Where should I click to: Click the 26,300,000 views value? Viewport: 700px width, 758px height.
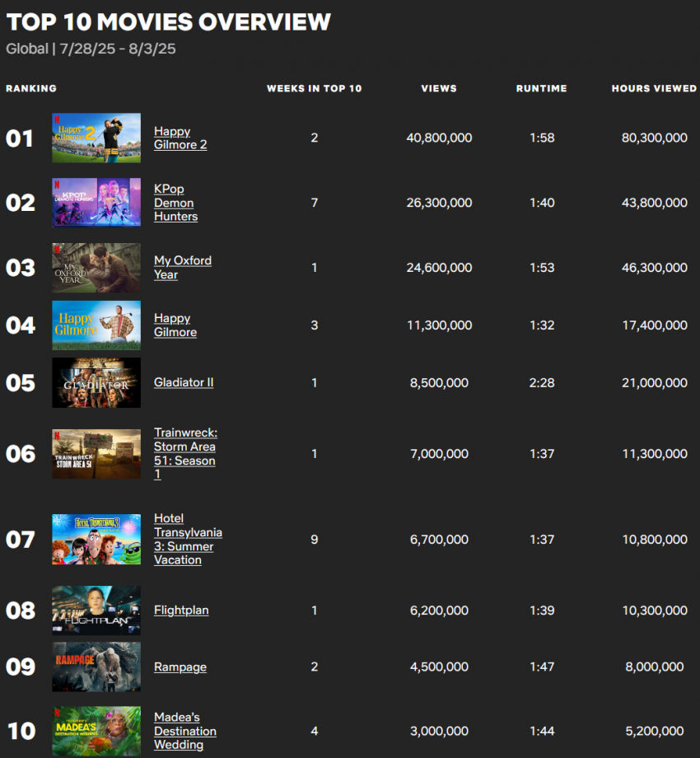439,203
